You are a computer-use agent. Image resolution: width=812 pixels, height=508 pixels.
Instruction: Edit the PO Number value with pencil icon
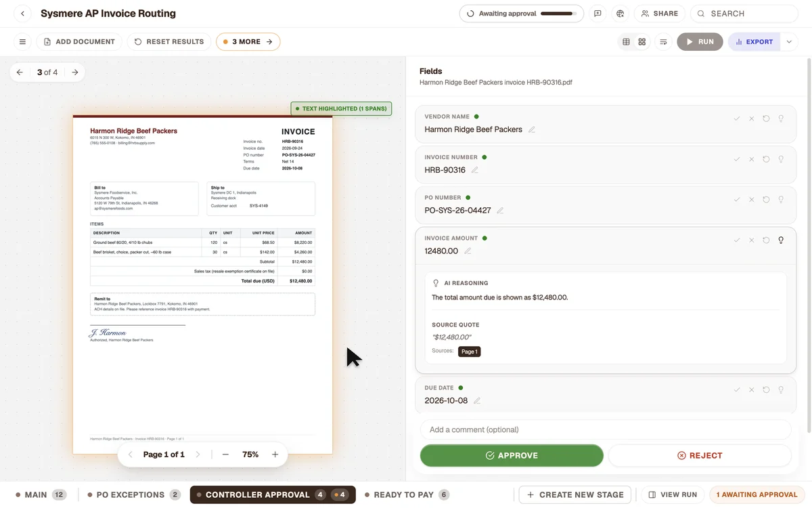point(500,211)
